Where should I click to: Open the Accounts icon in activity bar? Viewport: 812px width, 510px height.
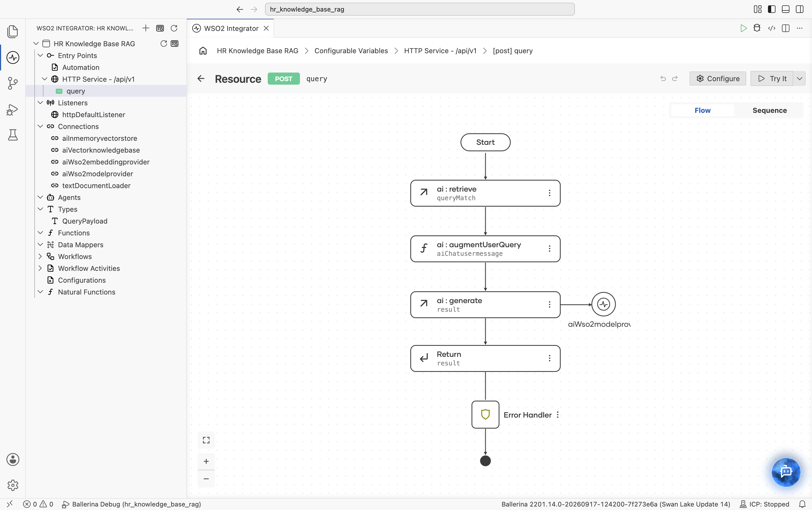(12, 459)
